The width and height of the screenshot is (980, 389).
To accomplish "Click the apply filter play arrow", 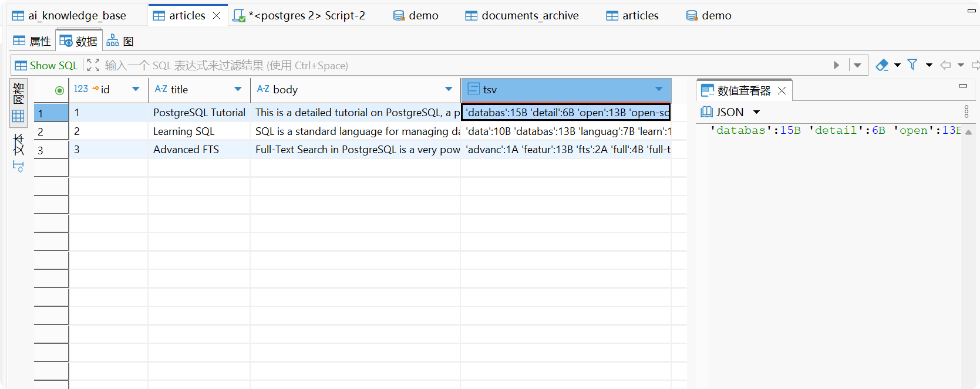I will pos(836,65).
